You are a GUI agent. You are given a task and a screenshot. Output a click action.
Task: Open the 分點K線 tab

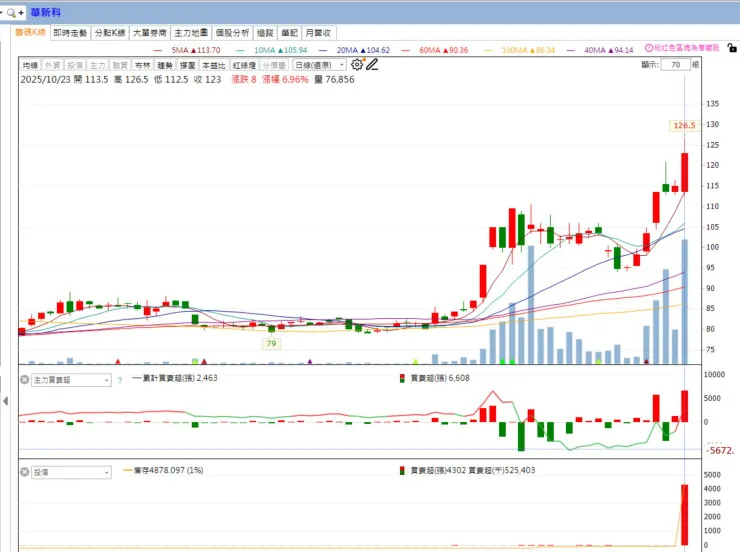click(x=110, y=33)
